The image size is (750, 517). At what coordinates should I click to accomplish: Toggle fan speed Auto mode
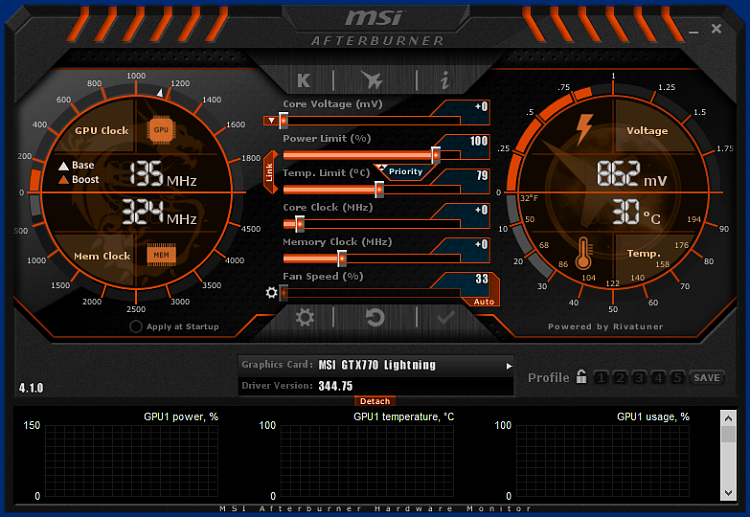[484, 302]
